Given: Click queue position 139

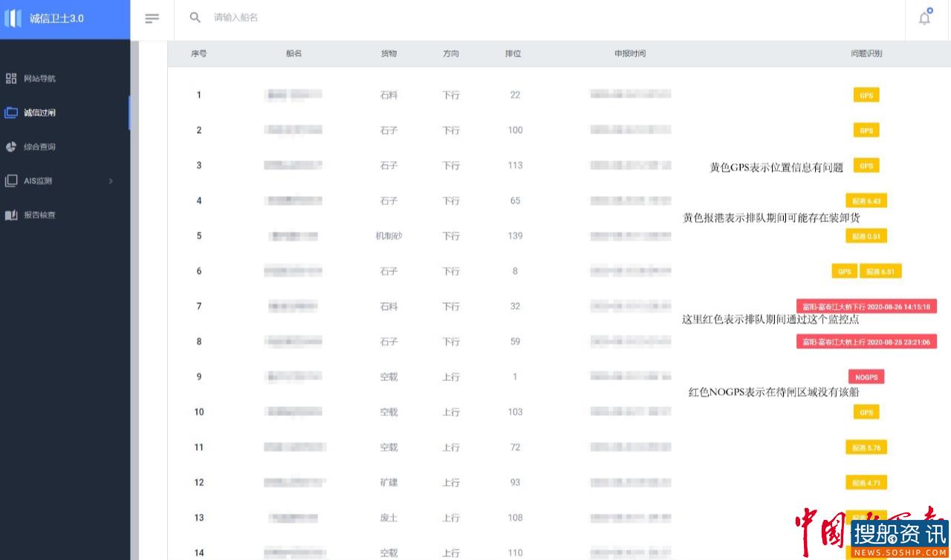Looking at the screenshot, I should (516, 236).
